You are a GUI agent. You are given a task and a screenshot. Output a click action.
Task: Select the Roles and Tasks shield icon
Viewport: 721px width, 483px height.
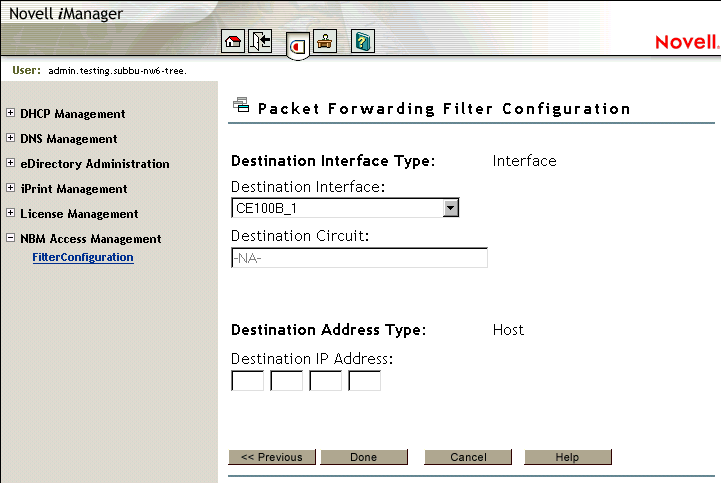click(297, 45)
